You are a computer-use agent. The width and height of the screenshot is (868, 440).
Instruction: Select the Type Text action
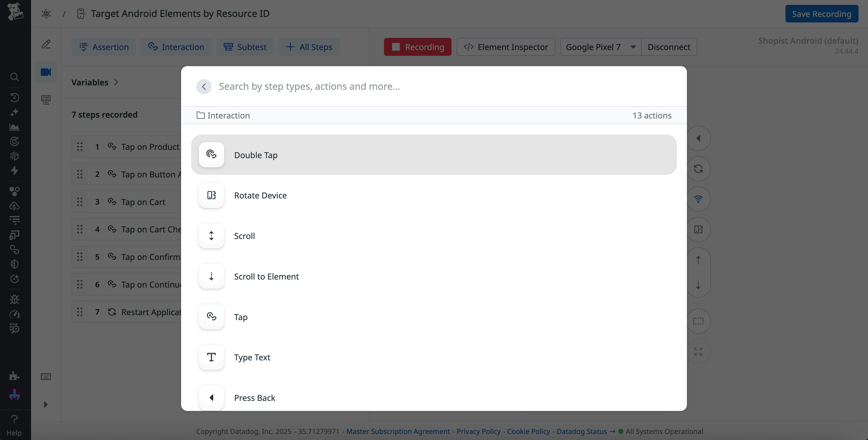(252, 357)
